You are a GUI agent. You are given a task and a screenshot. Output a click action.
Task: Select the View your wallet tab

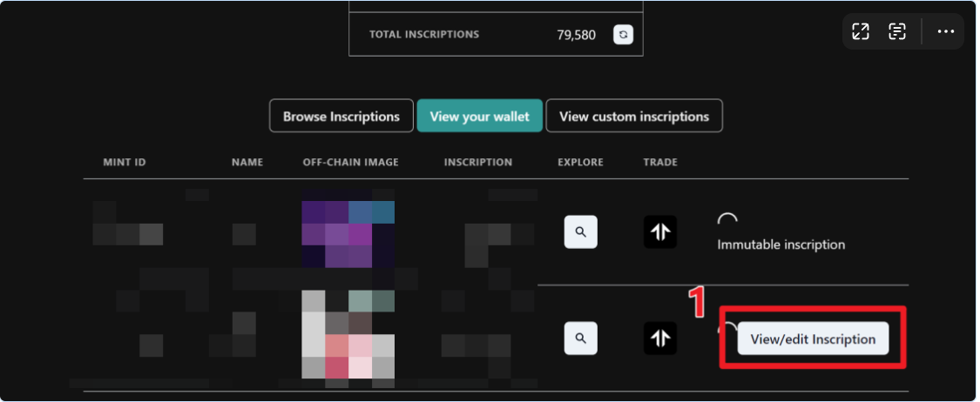479,117
